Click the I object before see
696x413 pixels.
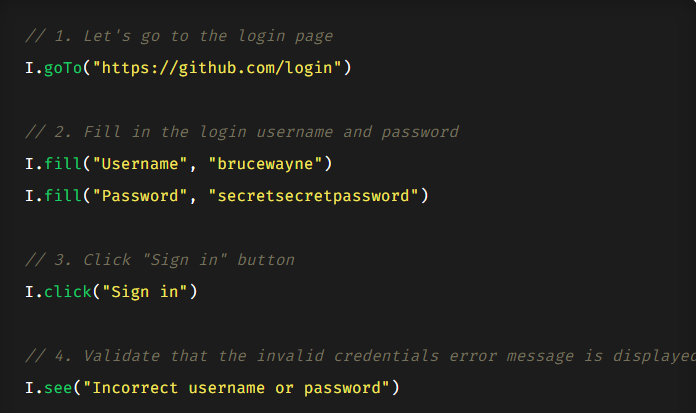pos(29,387)
